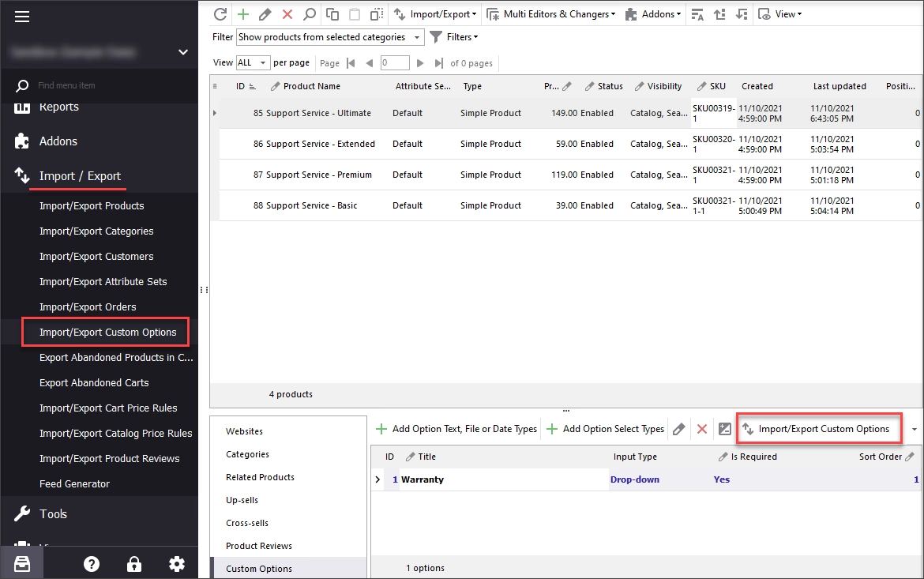Image resolution: width=924 pixels, height=579 pixels.
Task: Click the move-down sort toolbar icon
Action: 742,14
